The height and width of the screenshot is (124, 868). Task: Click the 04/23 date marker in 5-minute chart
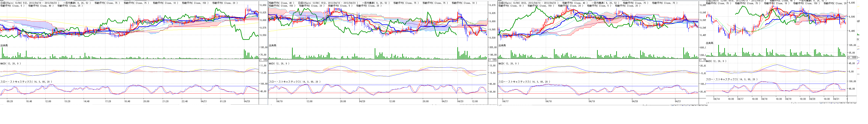(x=247, y=101)
